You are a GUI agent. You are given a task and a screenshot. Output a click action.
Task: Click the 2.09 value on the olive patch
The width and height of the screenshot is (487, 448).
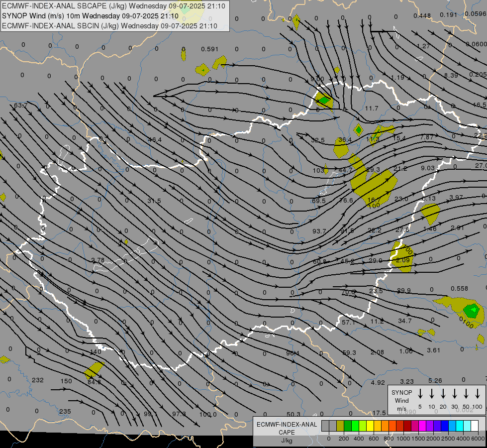(x=403, y=260)
